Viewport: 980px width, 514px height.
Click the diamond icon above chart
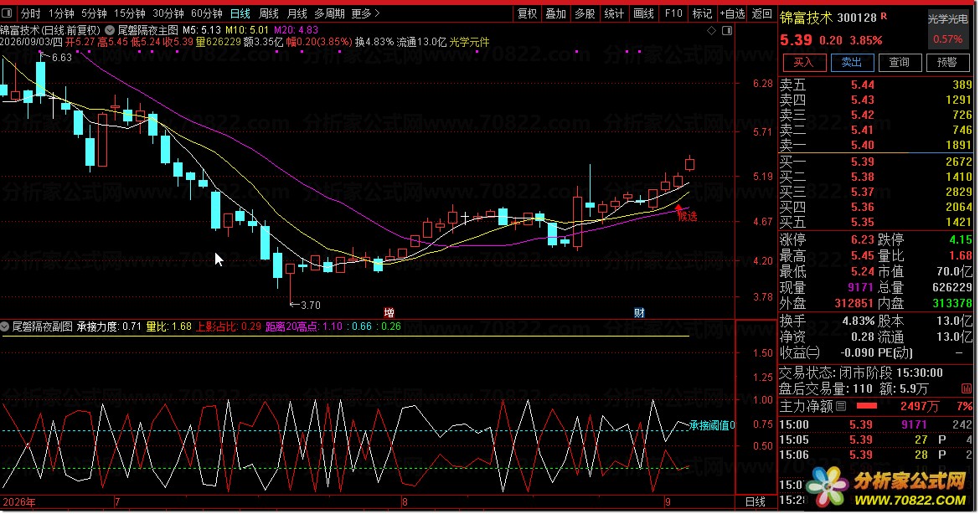(711, 30)
